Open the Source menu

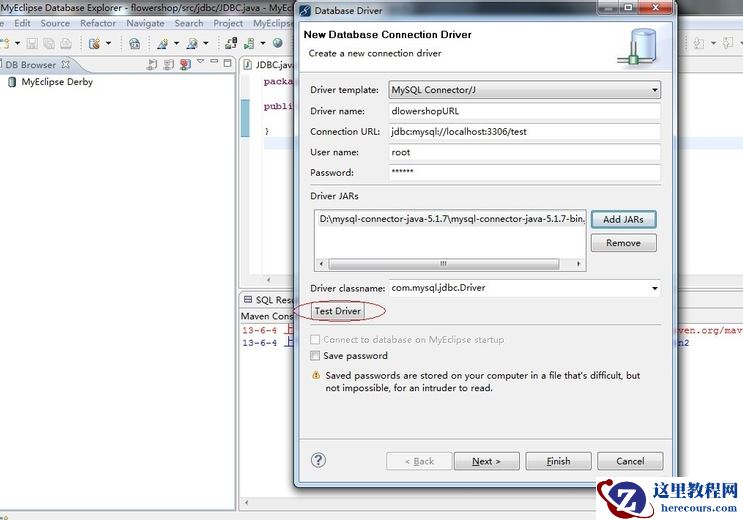pyautogui.click(x=55, y=23)
